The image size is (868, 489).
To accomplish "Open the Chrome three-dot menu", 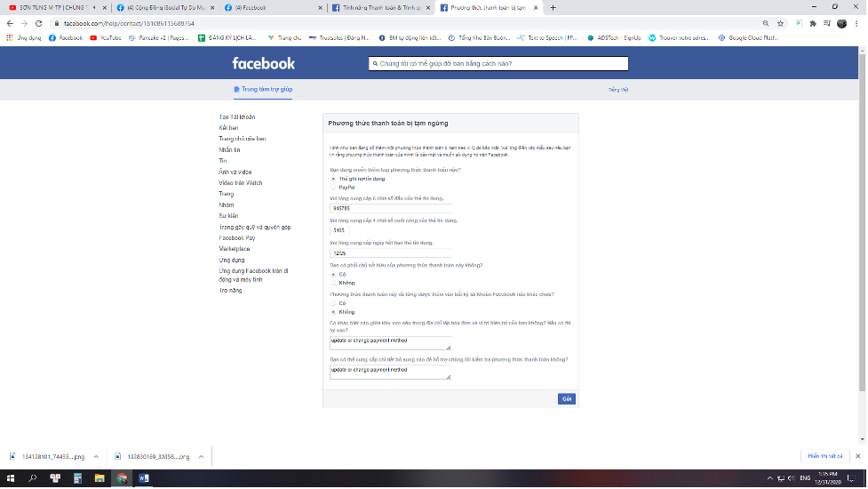I will pos(857,23).
